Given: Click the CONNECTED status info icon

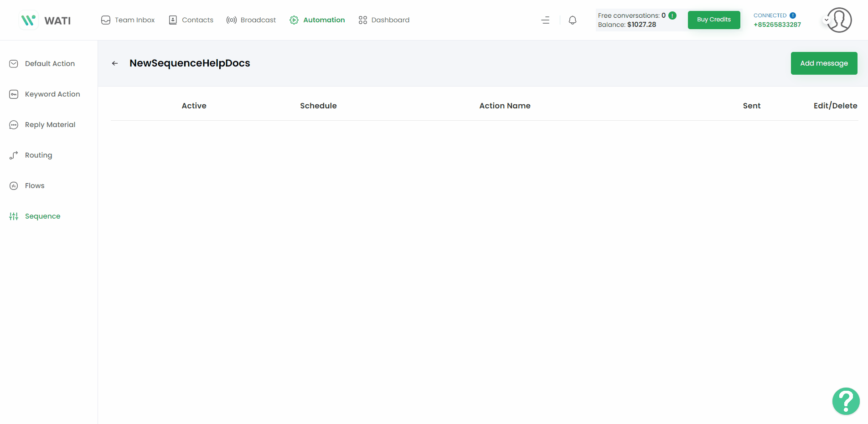Looking at the screenshot, I should pyautogui.click(x=793, y=15).
